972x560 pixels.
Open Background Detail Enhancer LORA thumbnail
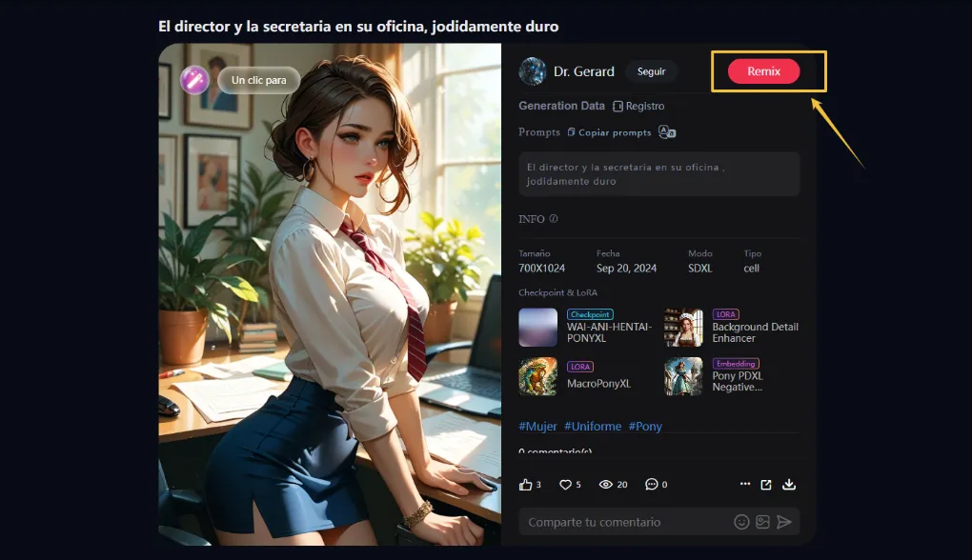[683, 328]
